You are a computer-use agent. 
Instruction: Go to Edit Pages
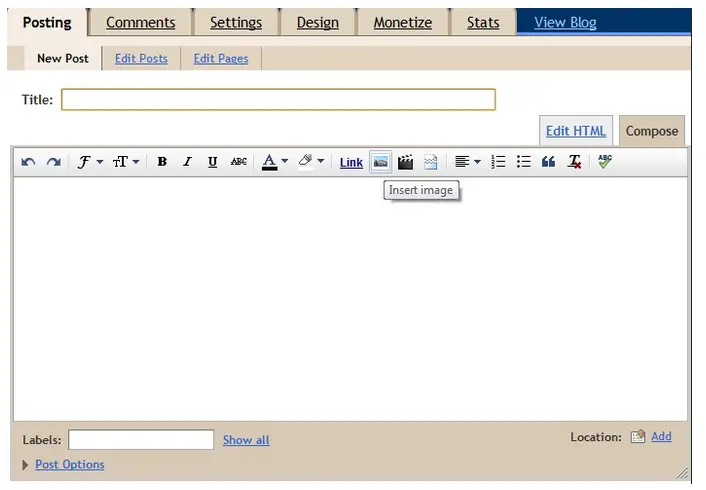[x=221, y=59]
